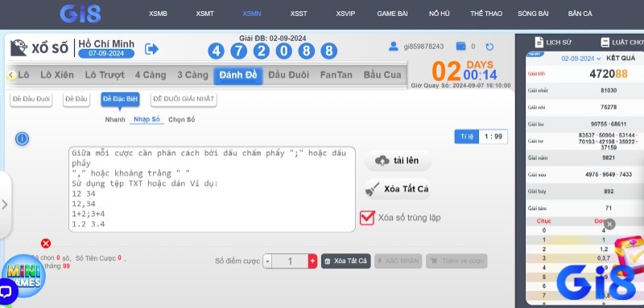Screen dimensions: 644x308
Task: Open THỂ THAO in top navigation
Action: (486, 14)
